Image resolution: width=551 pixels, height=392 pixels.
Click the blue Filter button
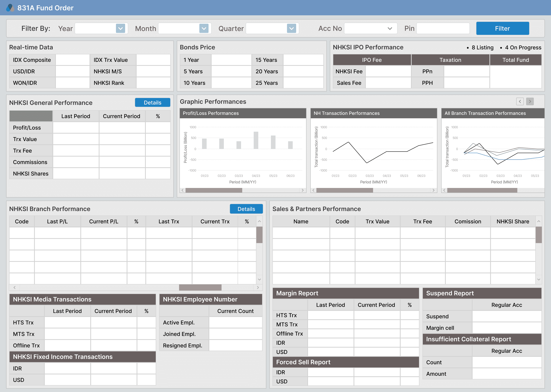click(503, 29)
